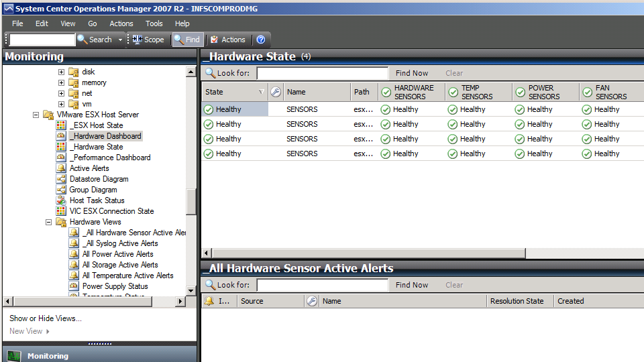Screen dimensions: 644x362
Task: Click wrench column icon in Active Alerts pane
Action: click(x=312, y=301)
